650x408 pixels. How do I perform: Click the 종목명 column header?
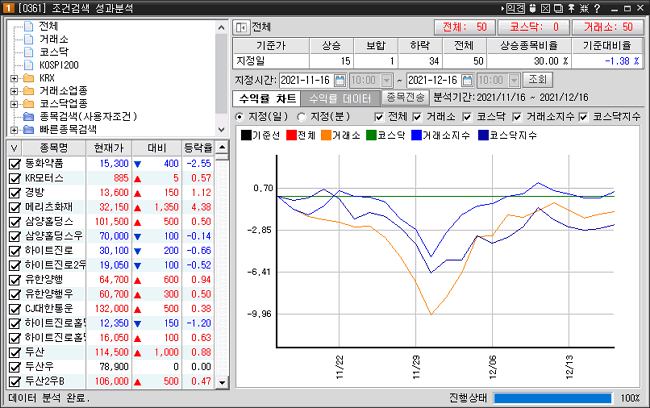[54, 148]
